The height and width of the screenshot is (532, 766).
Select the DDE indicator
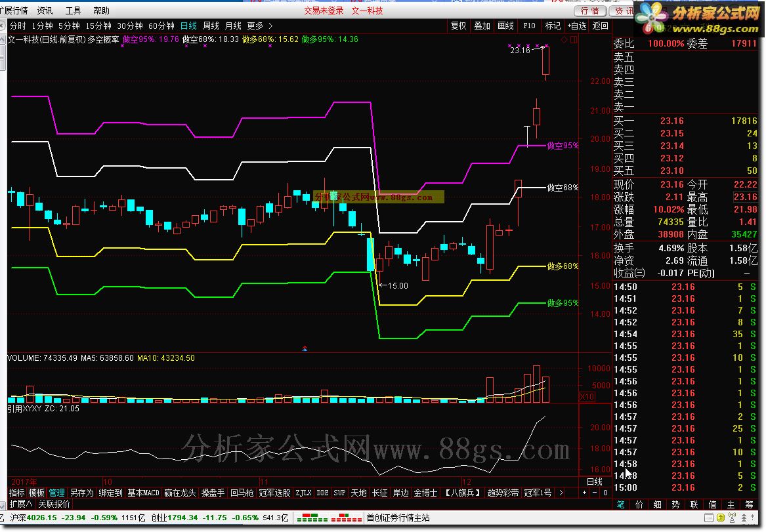tap(322, 493)
